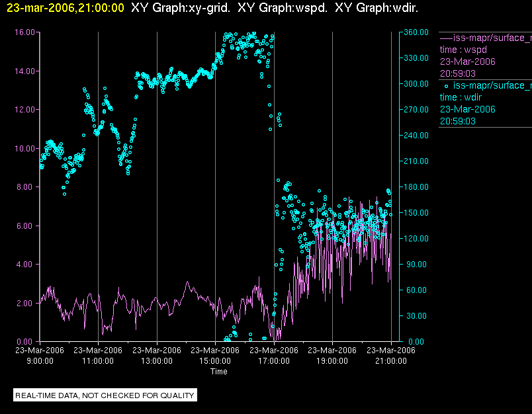The height and width of the screenshot is (414, 532).
Task: Click the 9:00:00 time axis label
Action: tap(40, 361)
